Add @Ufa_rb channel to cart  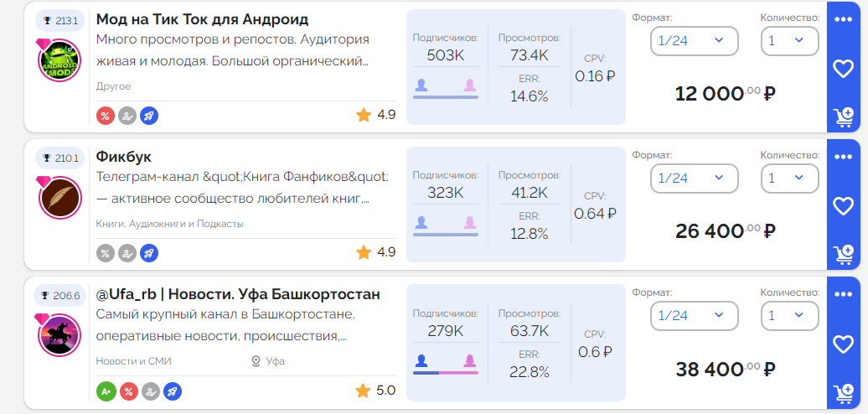pyautogui.click(x=843, y=391)
